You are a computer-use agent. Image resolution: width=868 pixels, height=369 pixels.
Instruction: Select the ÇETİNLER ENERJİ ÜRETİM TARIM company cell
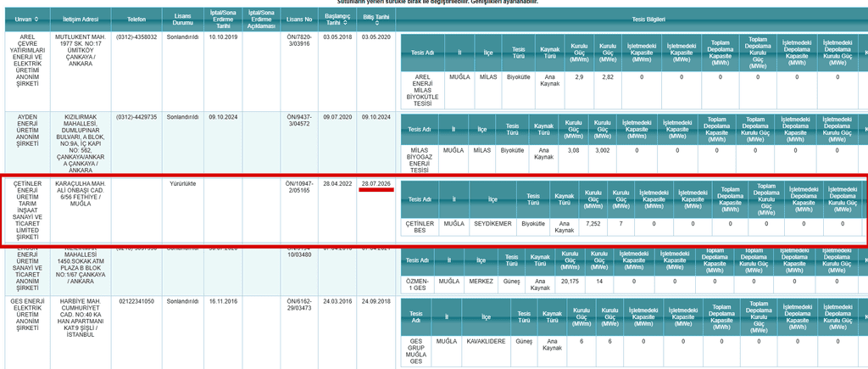pos(26,211)
